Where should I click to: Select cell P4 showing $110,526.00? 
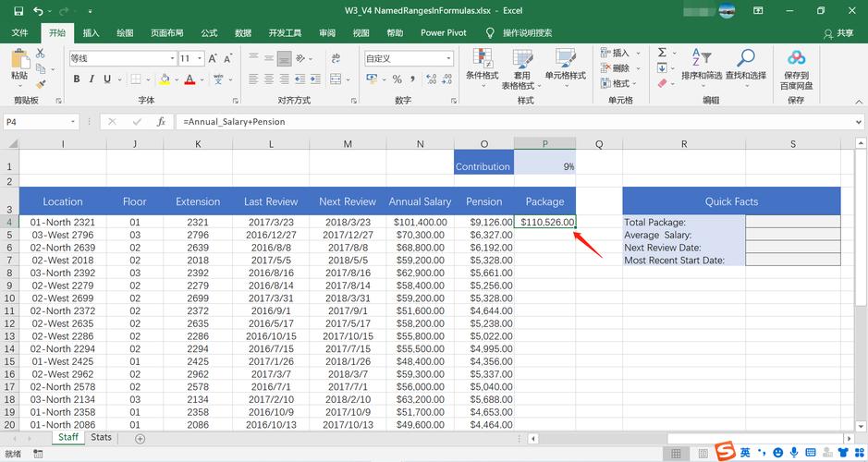pos(544,222)
